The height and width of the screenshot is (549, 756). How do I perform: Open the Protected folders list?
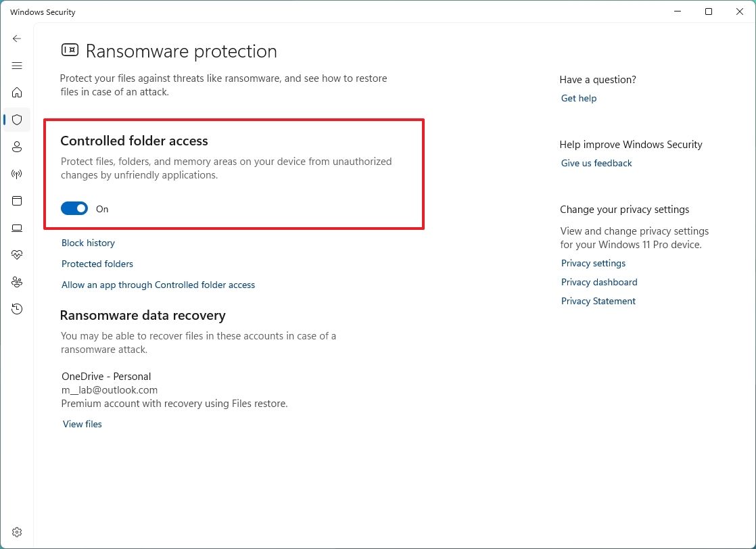click(97, 264)
